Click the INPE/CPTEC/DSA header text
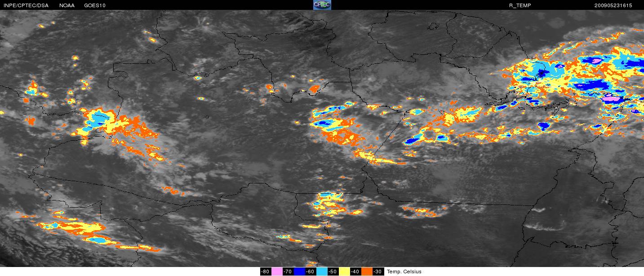The image size is (644, 276). click(26, 5)
